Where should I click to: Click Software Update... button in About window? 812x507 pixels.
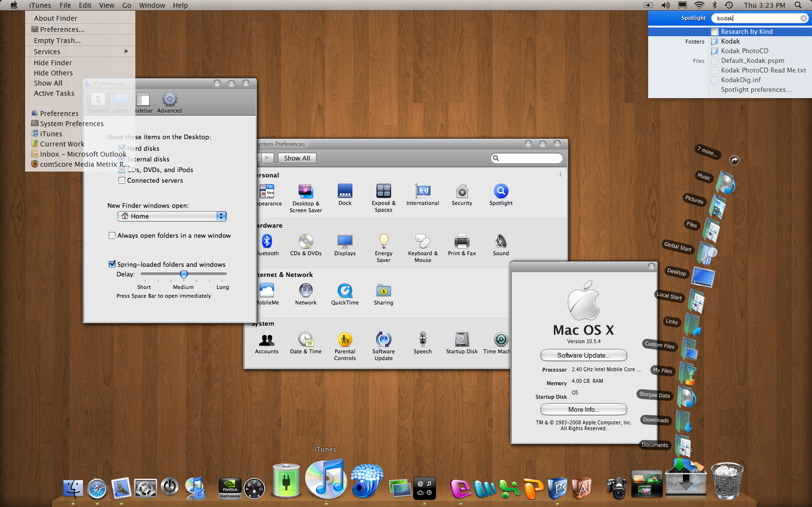pyautogui.click(x=584, y=355)
